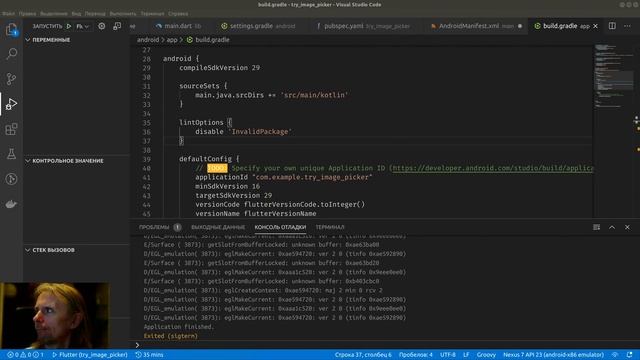Screen dimensions: 640x360
Task: Change indentation via Пробелов: 4
Action: pos(416,355)
